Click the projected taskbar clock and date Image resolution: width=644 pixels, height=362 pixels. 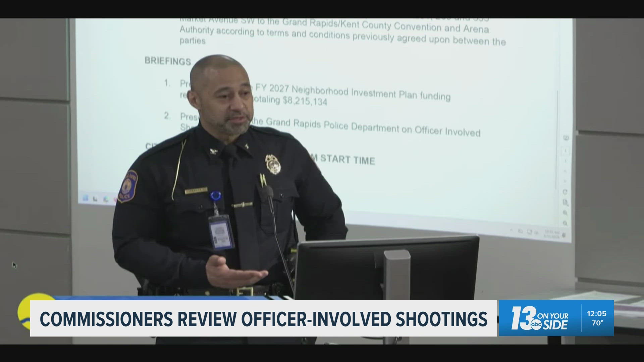(x=552, y=234)
